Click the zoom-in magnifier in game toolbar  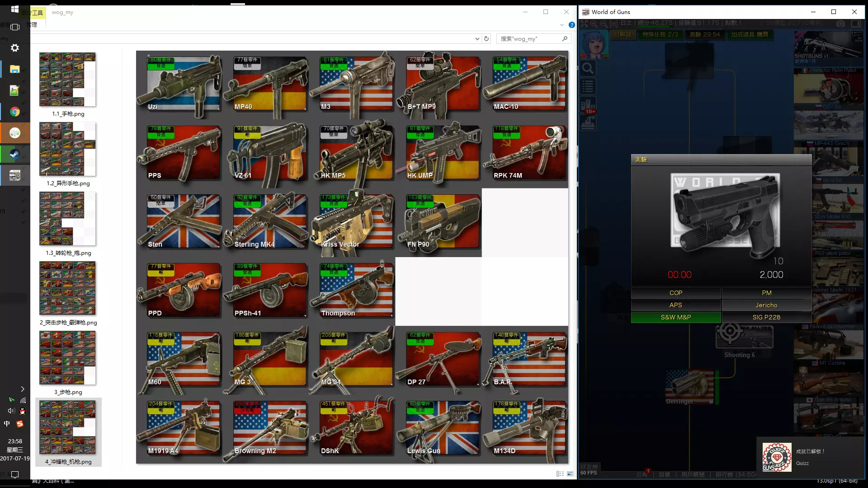pyautogui.click(x=594, y=23)
